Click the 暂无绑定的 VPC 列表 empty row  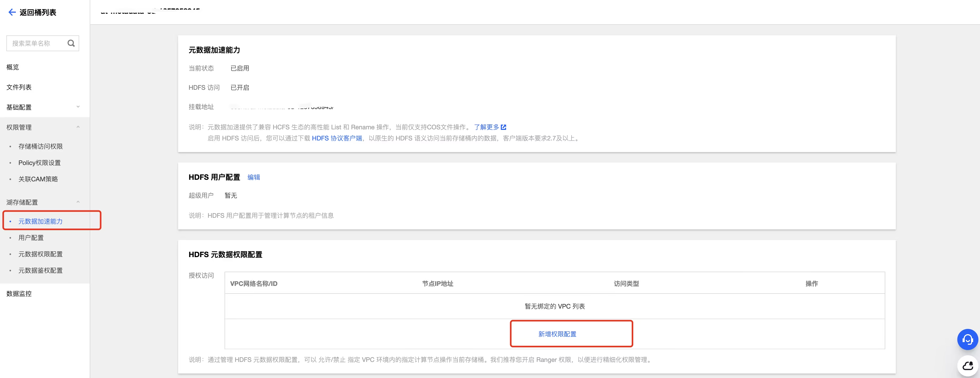coord(555,306)
